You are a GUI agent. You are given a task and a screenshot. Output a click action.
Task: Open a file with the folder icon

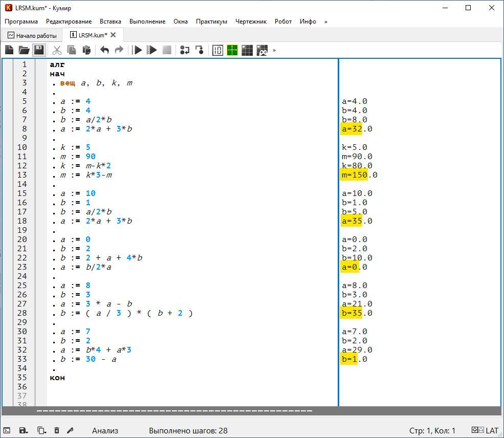[24, 50]
